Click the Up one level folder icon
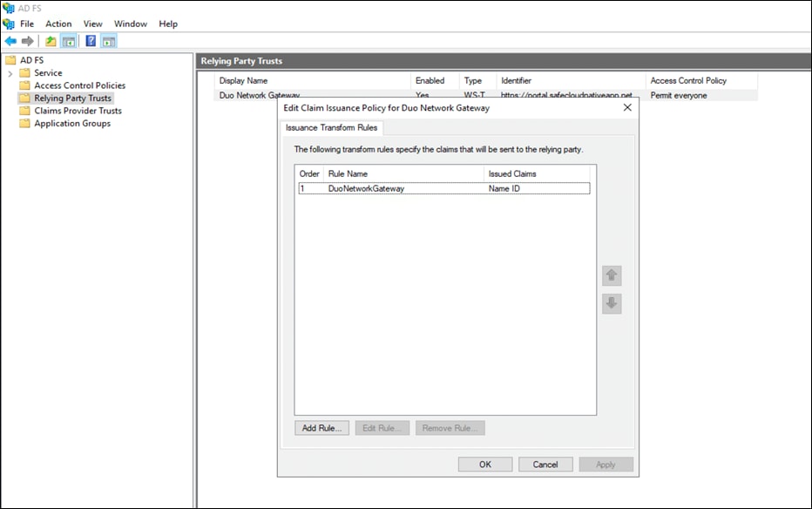The width and height of the screenshot is (812, 509). point(51,41)
